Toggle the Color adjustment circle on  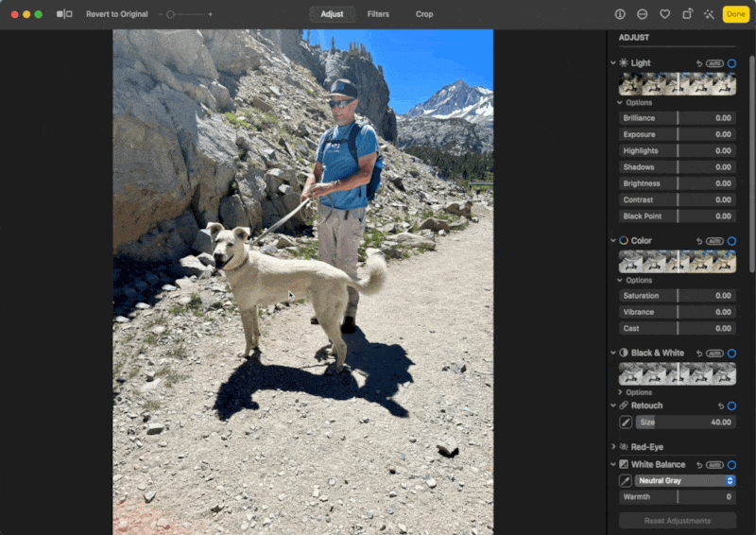pos(731,241)
